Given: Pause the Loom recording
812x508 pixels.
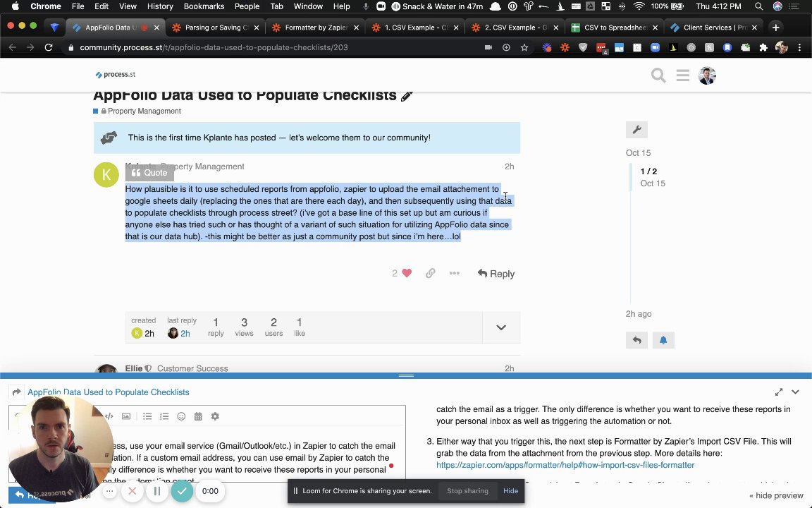Looking at the screenshot, I should [x=157, y=491].
